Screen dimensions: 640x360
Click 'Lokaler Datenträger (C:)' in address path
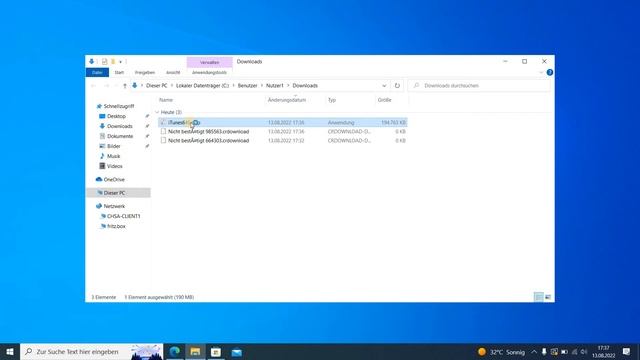pyautogui.click(x=202, y=86)
